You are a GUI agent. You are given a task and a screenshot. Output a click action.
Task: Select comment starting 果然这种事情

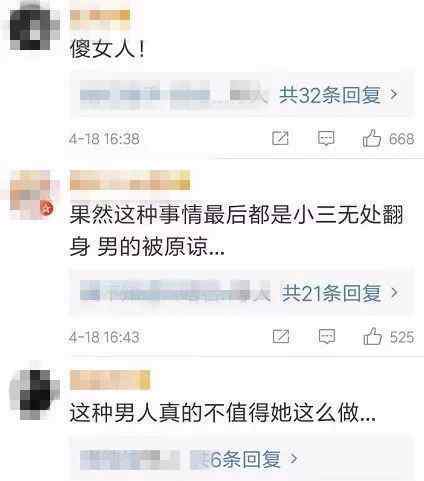[x=237, y=230]
